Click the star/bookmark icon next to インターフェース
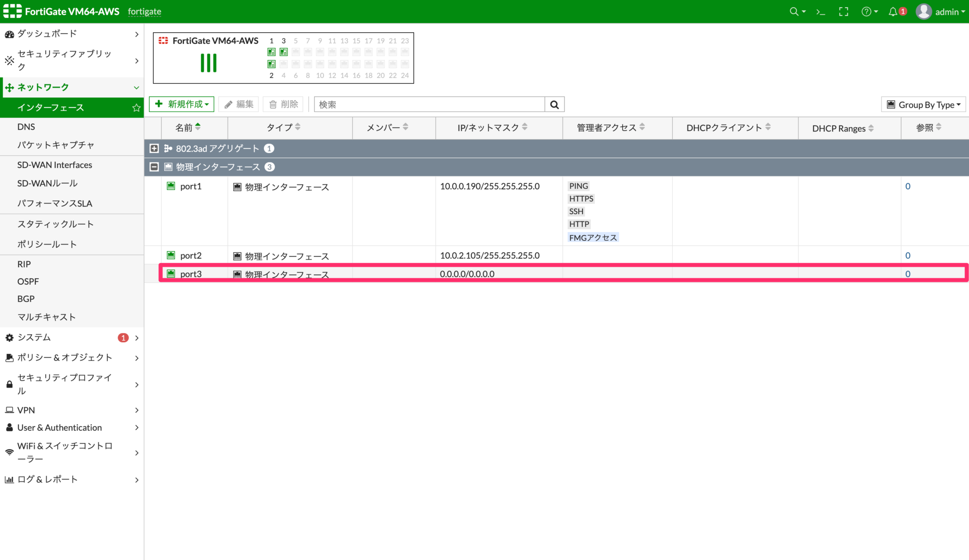This screenshot has height=560, width=969. 136,107
